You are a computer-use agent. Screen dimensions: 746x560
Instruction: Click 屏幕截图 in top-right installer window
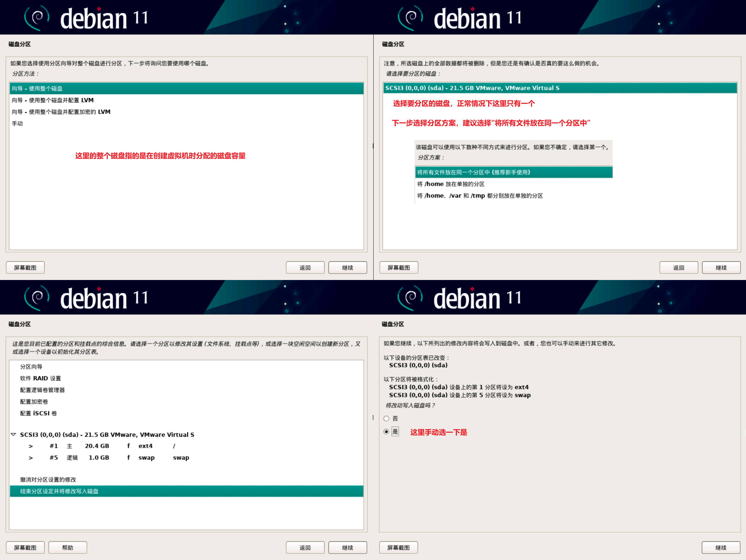pyautogui.click(x=399, y=267)
